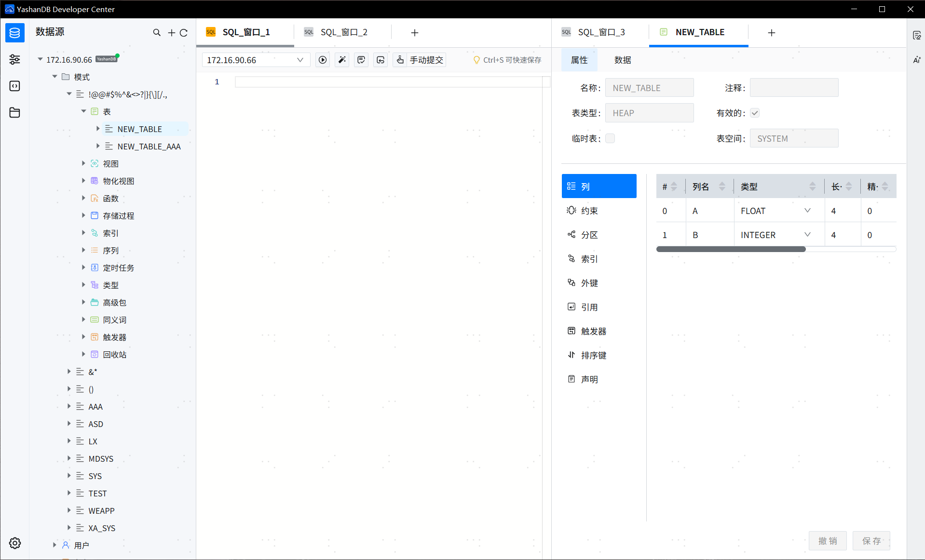Select the 外键 section in table panel
This screenshot has width=925, height=560.
coord(589,283)
